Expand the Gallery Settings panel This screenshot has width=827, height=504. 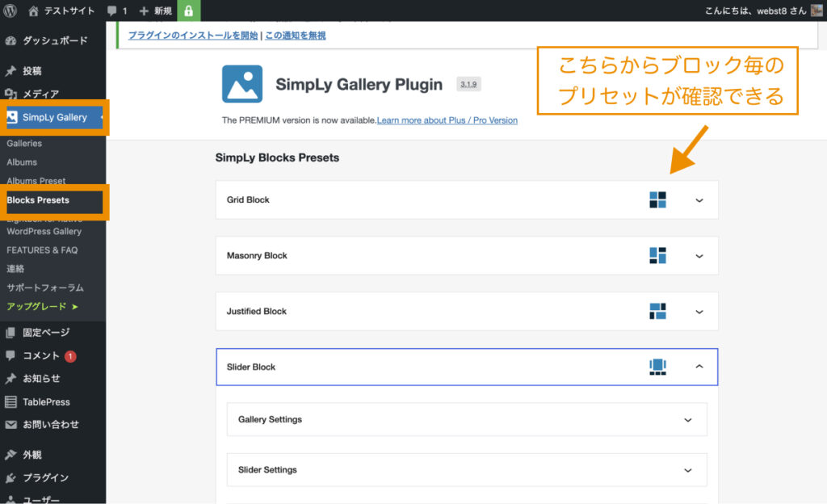(687, 419)
